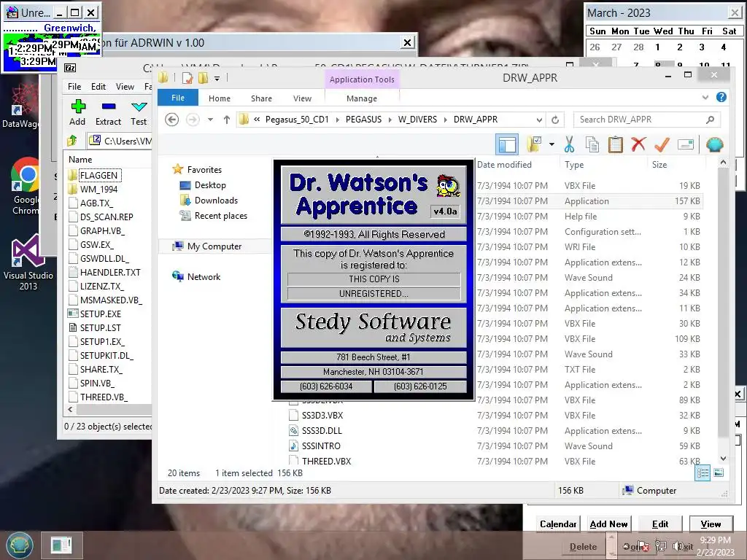747x560 pixels.
Task: Open the Visual Studio 2013 desktop shortcut
Action: pos(28,262)
